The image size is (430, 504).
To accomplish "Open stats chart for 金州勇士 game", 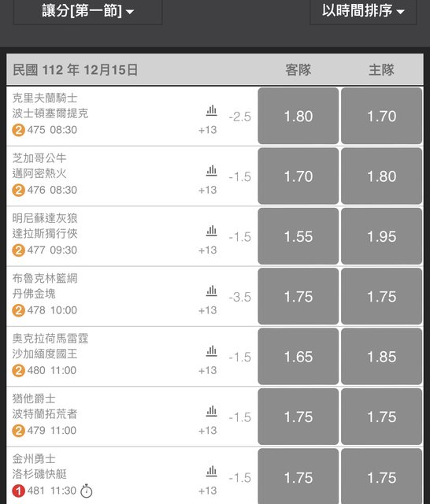I will (212, 472).
